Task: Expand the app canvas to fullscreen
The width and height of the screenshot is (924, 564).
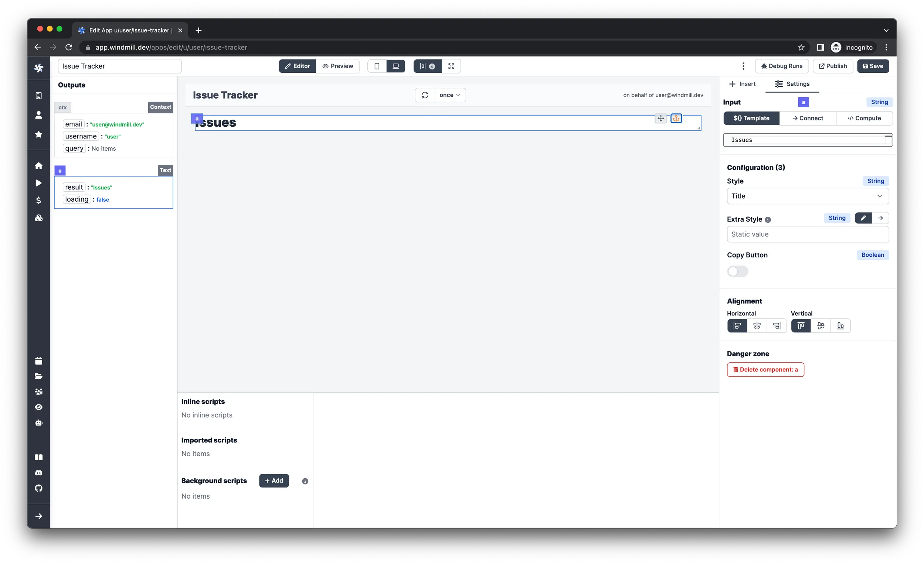Action: (x=451, y=66)
